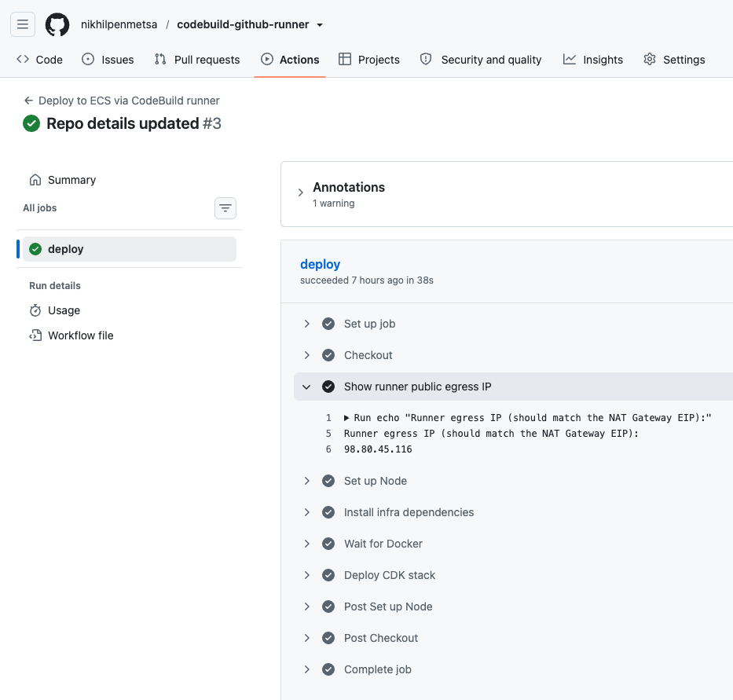The height and width of the screenshot is (700, 733).
Task: Open the Workflow file view
Action: 80,335
